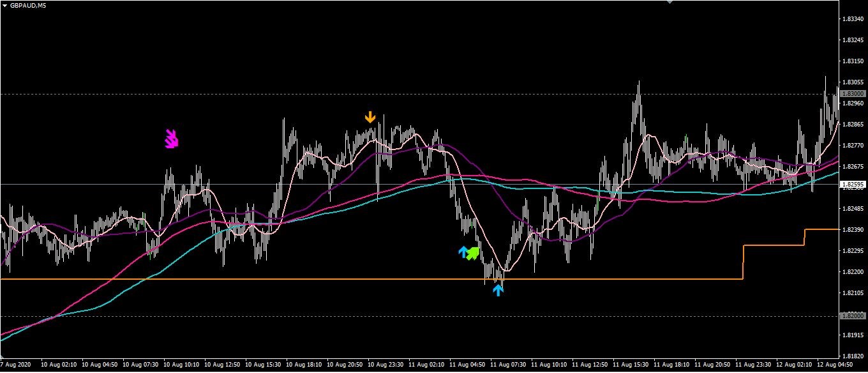Screen dimensions: 868x373
Task: Click the 1.82485 price scale value
Action: (853, 209)
